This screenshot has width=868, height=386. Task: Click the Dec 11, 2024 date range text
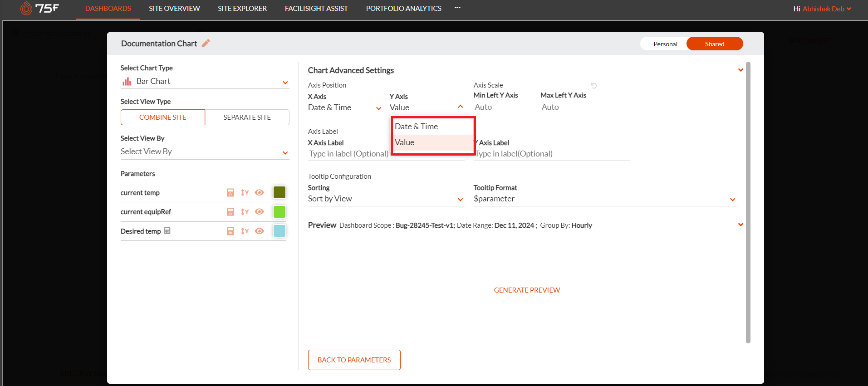(514, 225)
